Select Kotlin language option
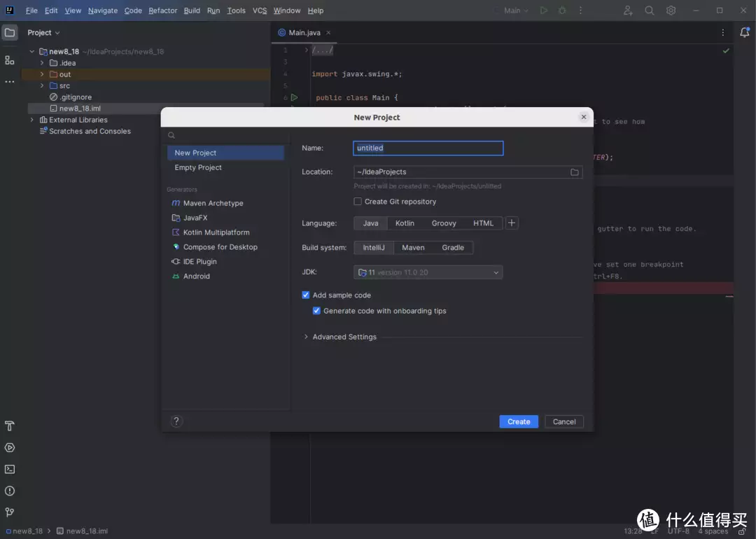The height and width of the screenshot is (539, 756). [405, 223]
